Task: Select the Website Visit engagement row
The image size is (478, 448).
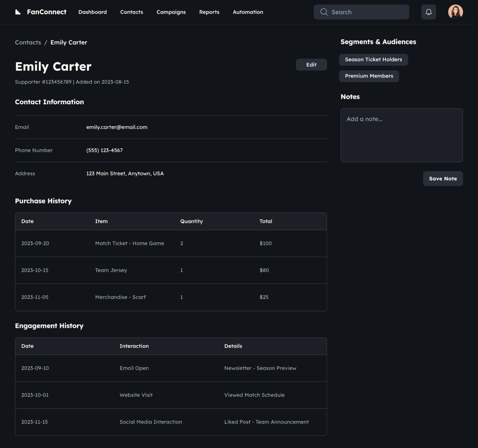Action: pos(171,395)
